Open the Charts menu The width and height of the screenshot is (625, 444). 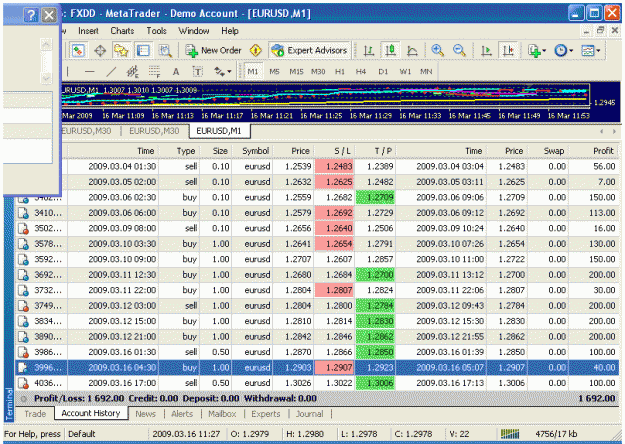122,31
